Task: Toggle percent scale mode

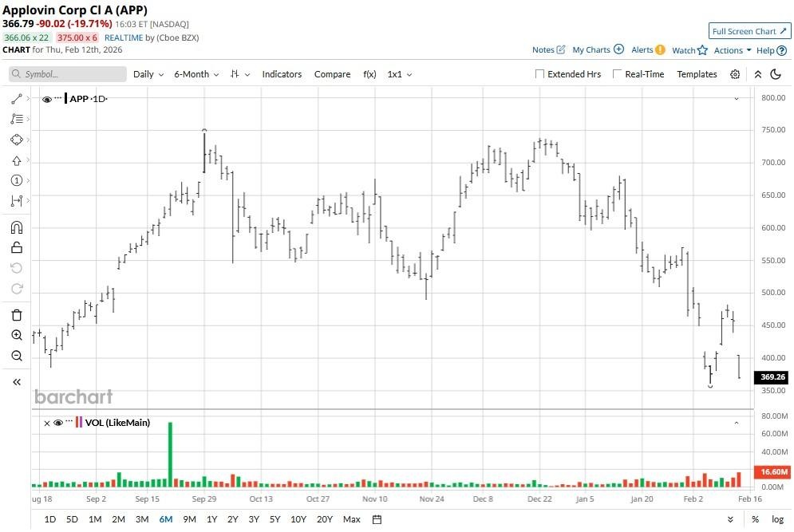Action: [x=755, y=519]
